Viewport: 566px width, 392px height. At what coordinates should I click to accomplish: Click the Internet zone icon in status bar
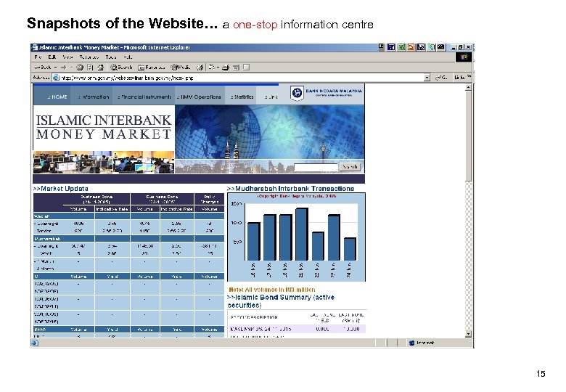click(412, 343)
